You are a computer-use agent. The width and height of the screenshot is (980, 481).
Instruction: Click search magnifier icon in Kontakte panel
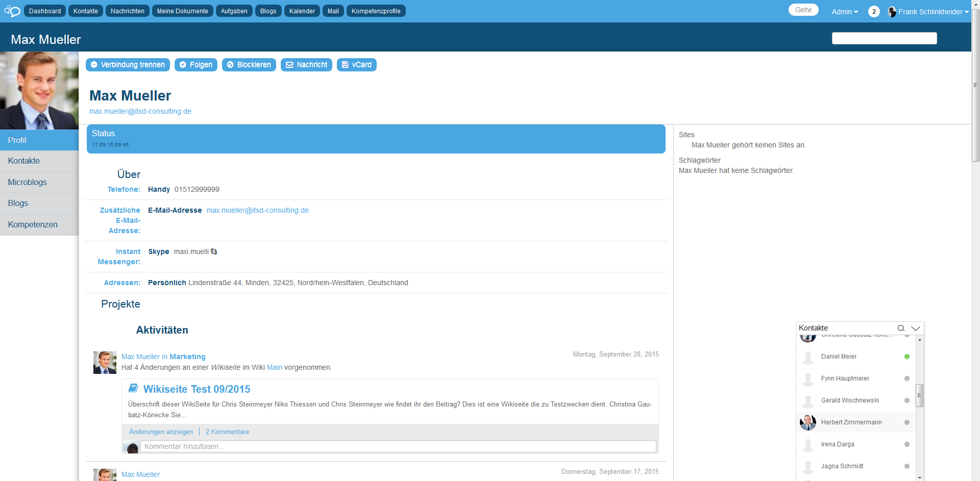point(901,328)
